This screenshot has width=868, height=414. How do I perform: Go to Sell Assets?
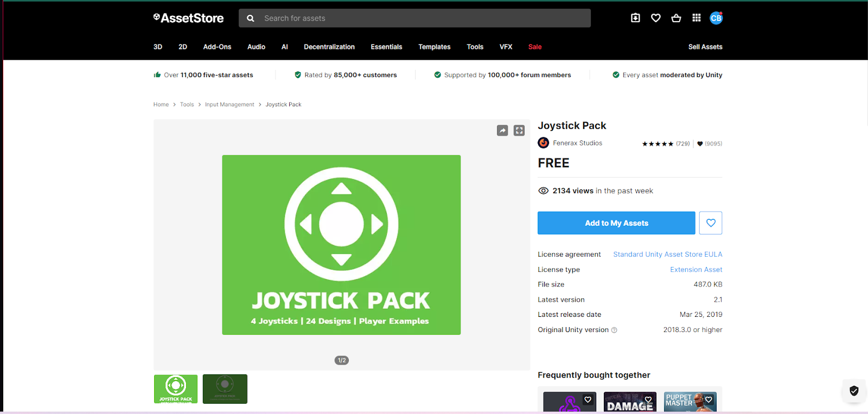click(x=705, y=47)
